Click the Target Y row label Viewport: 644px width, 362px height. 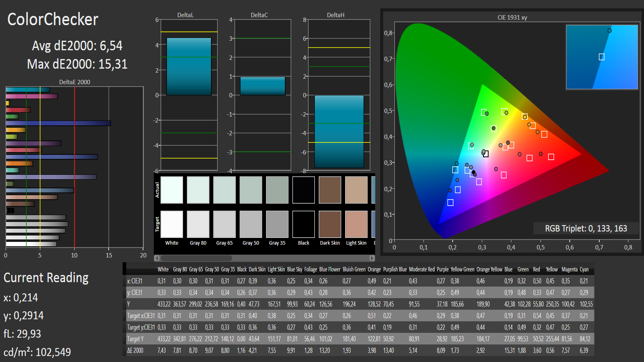135,339
